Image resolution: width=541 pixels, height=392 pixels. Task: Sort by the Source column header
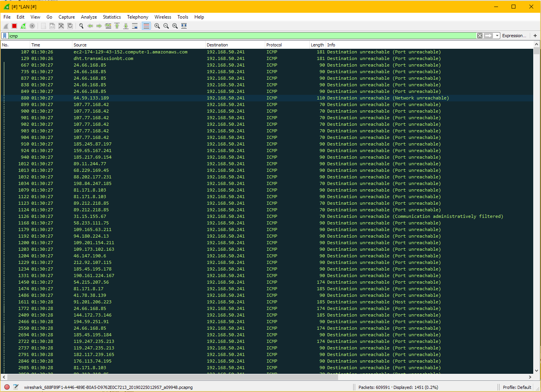pyautogui.click(x=139, y=45)
